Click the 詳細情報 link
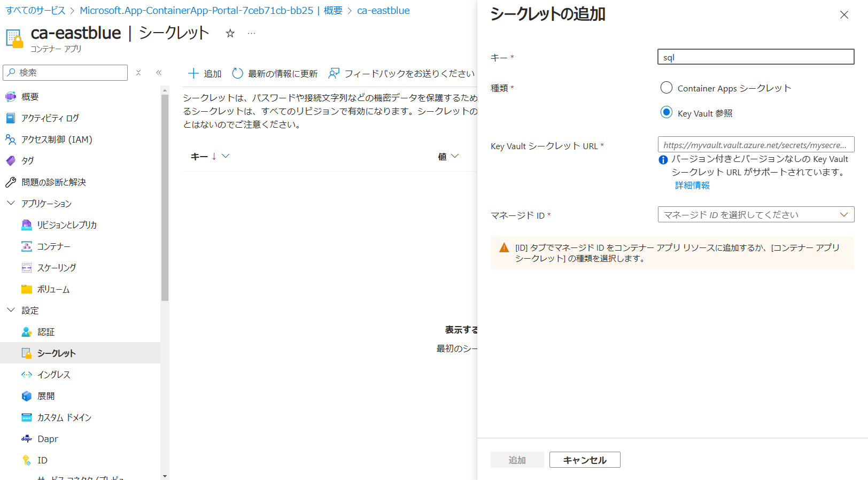 pyautogui.click(x=692, y=185)
